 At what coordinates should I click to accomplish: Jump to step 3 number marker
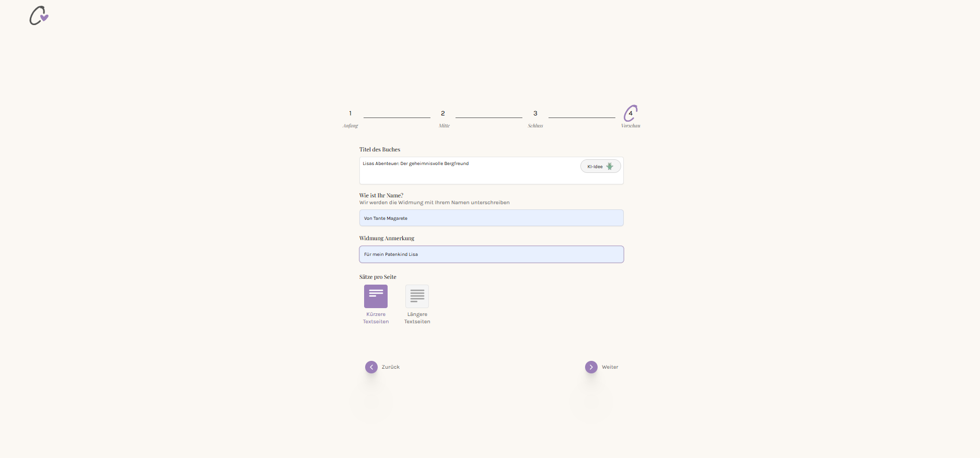[535, 113]
